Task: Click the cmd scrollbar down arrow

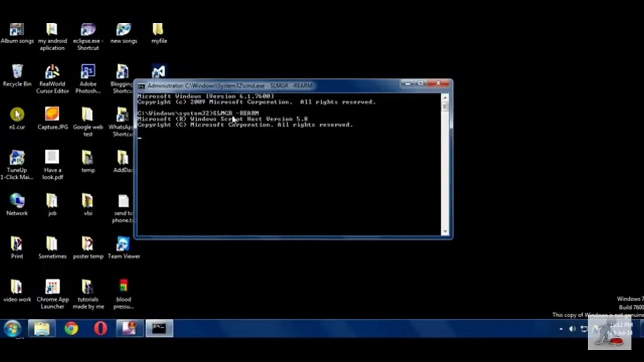Action: 445,232
